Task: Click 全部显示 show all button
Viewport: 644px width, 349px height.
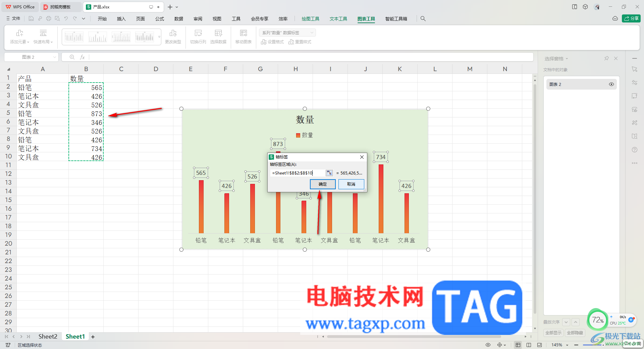Action: [x=553, y=333]
